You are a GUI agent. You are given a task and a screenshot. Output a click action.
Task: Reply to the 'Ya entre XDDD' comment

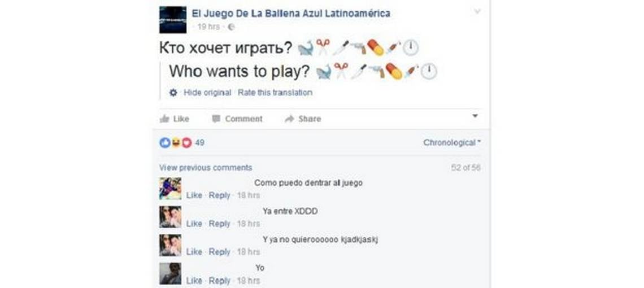pos(219,224)
